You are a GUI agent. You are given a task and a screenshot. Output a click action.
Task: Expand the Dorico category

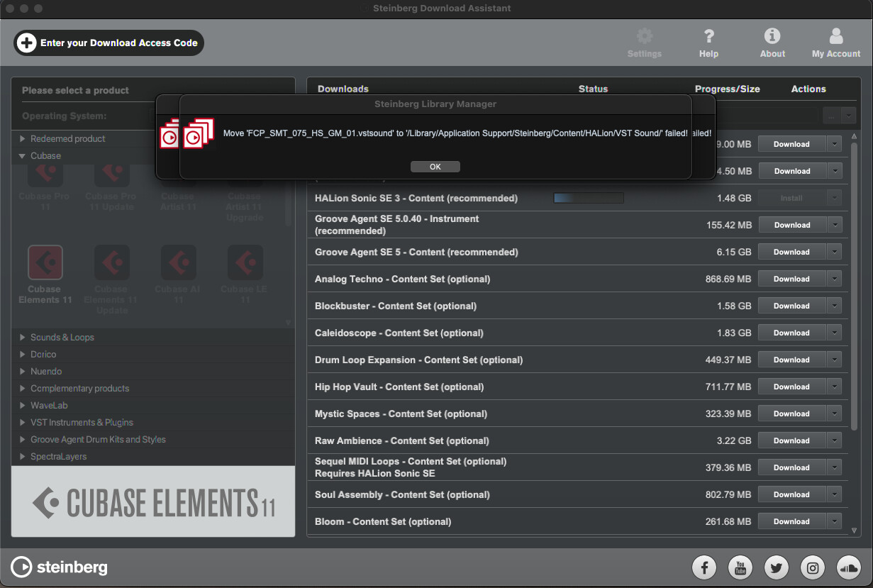point(23,355)
